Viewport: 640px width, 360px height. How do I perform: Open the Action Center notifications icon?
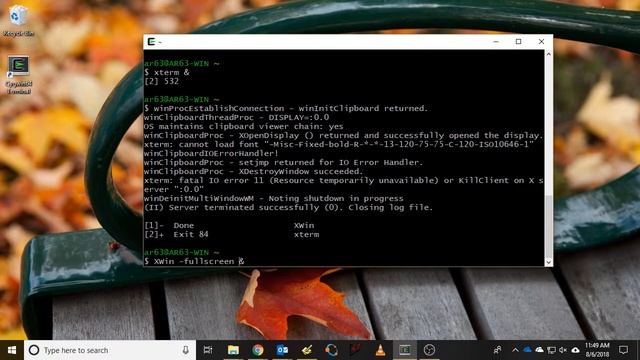(623, 350)
